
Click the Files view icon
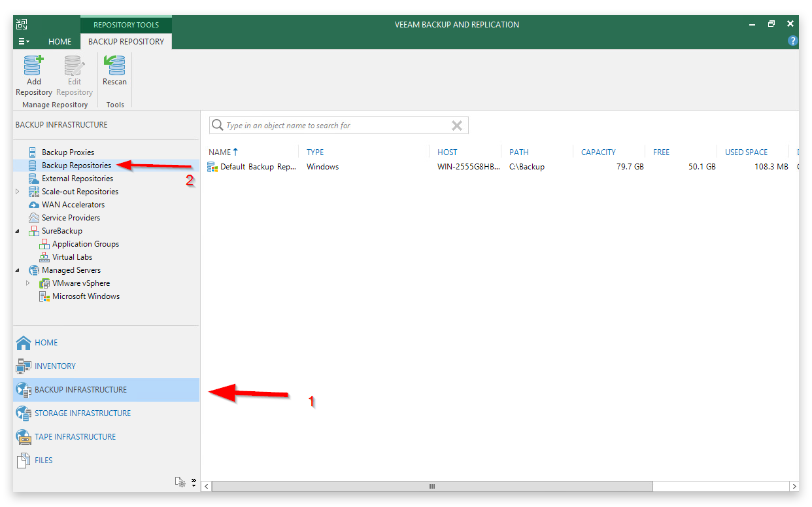(x=24, y=461)
